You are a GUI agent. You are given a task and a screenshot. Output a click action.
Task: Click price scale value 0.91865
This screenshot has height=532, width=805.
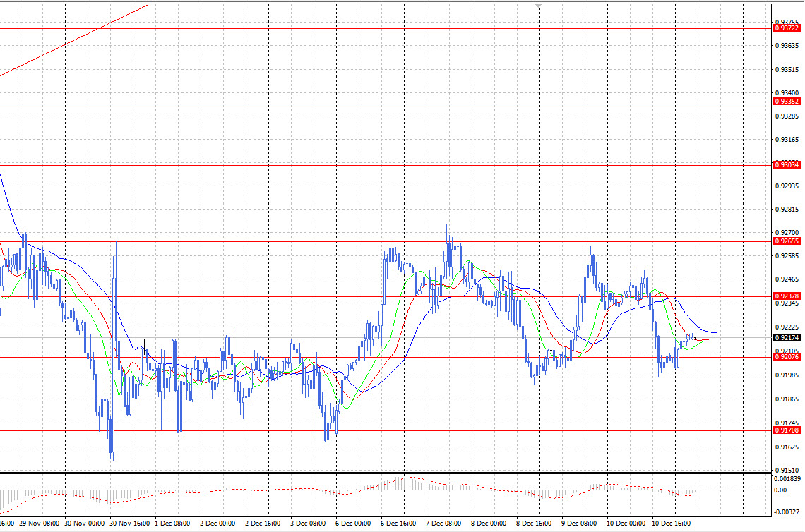pyautogui.click(x=787, y=399)
